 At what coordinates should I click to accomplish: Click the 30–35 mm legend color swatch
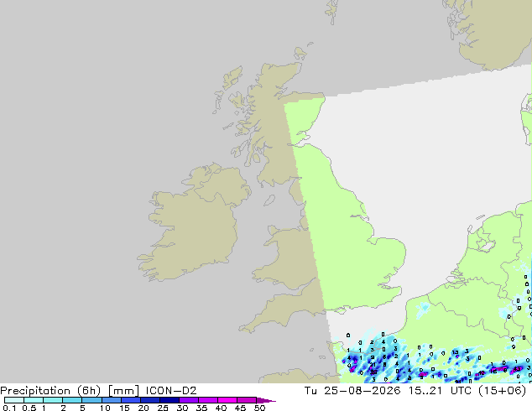pyautogui.click(x=188, y=400)
